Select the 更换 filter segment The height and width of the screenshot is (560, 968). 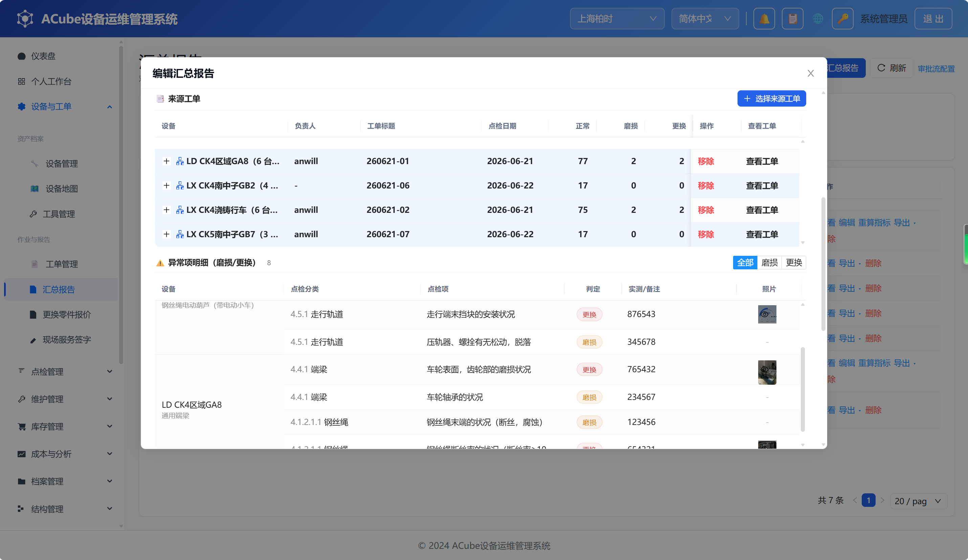[x=794, y=263]
